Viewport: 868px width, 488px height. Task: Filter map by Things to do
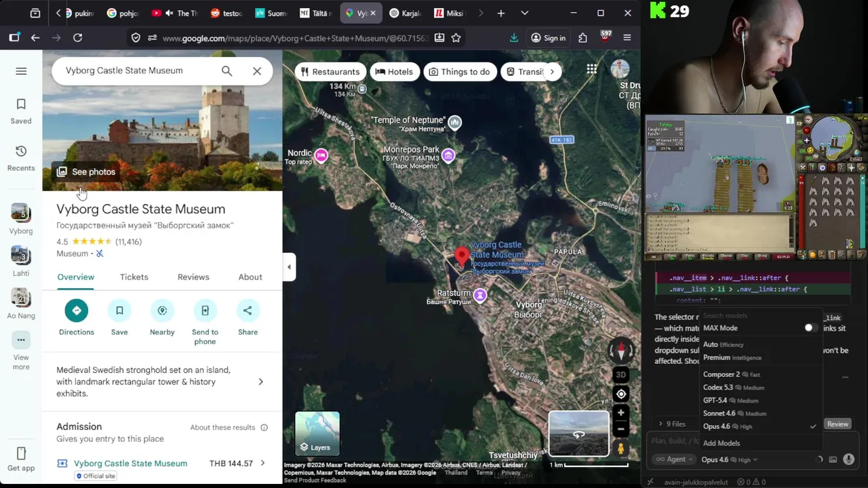coord(460,72)
